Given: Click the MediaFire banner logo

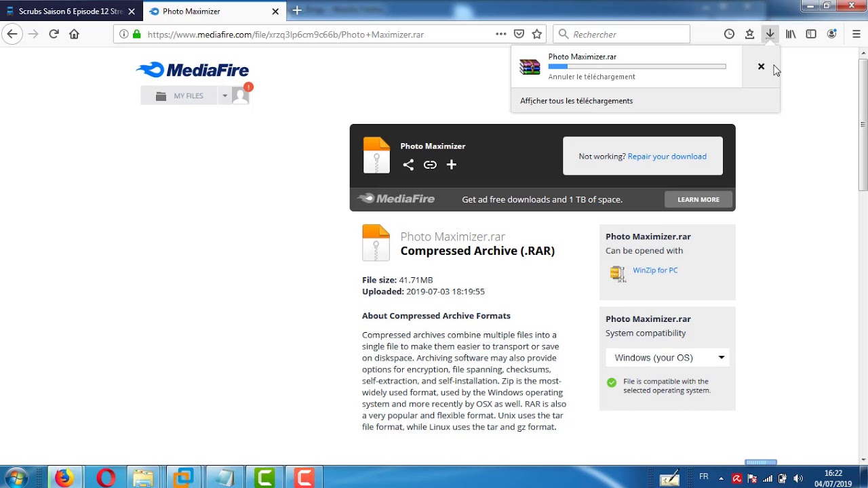Looking at the screenshot, I should pyautogui.click(x=396, y=199).
